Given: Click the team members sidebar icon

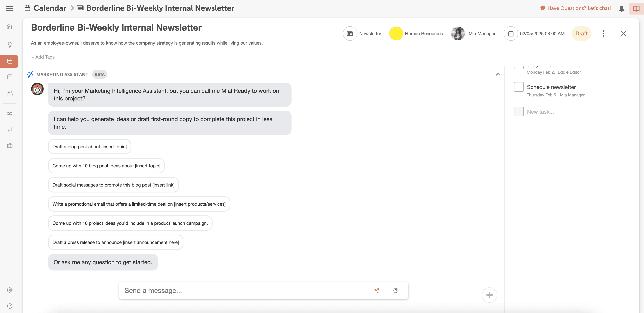Looking at the screenshot, I should tap(10, 93).
